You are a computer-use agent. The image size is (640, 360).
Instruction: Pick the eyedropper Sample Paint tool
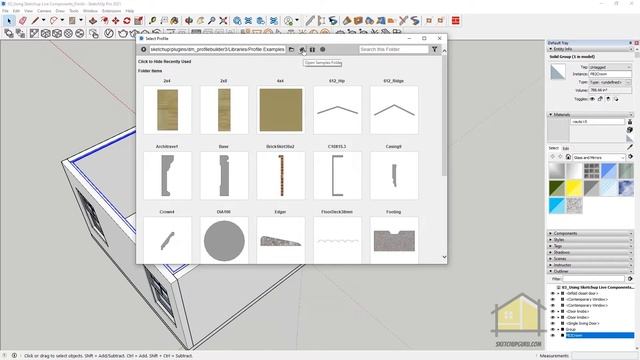pyautogui.click(x=630, y=147)
